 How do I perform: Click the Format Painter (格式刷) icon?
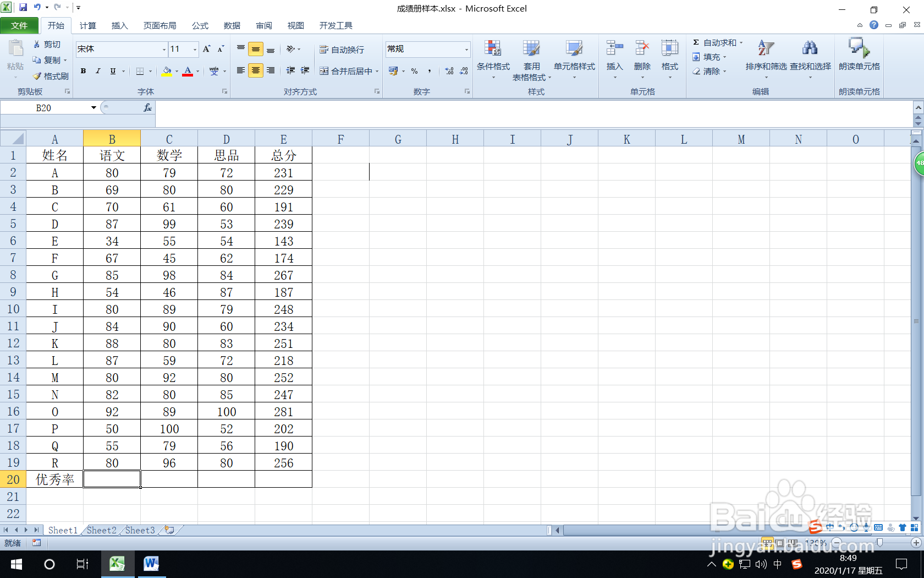pos(37,76)
